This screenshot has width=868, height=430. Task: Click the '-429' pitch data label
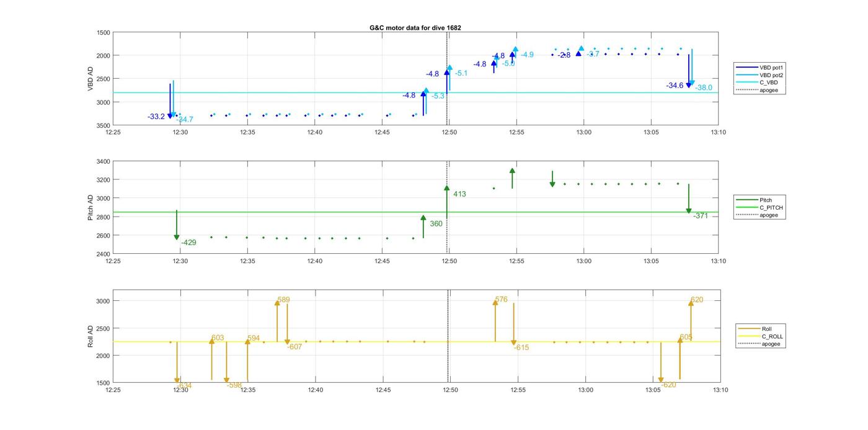[188, 243]
